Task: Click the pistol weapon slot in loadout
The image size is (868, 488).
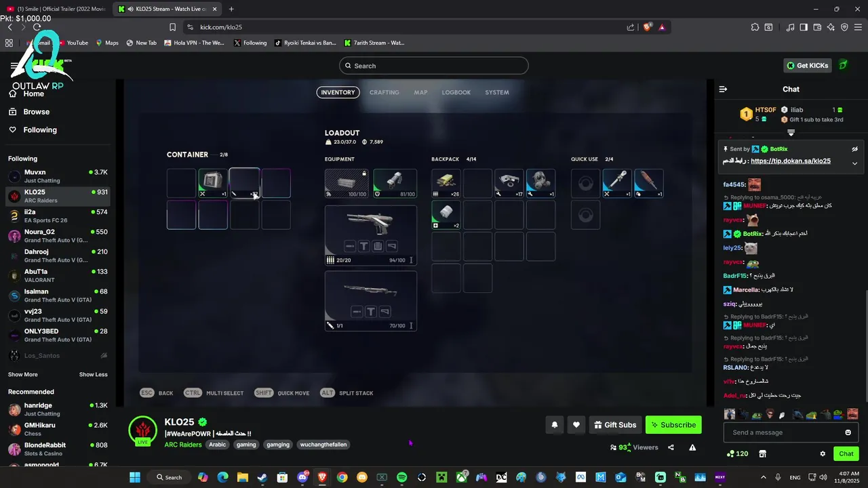Action: pos(370,235)
